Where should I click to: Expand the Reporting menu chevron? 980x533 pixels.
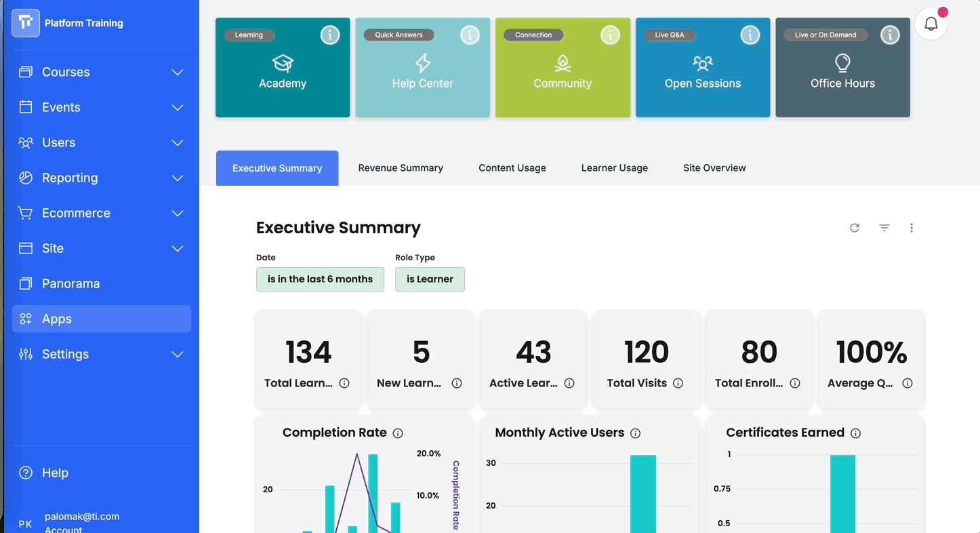tap(178, 178)
